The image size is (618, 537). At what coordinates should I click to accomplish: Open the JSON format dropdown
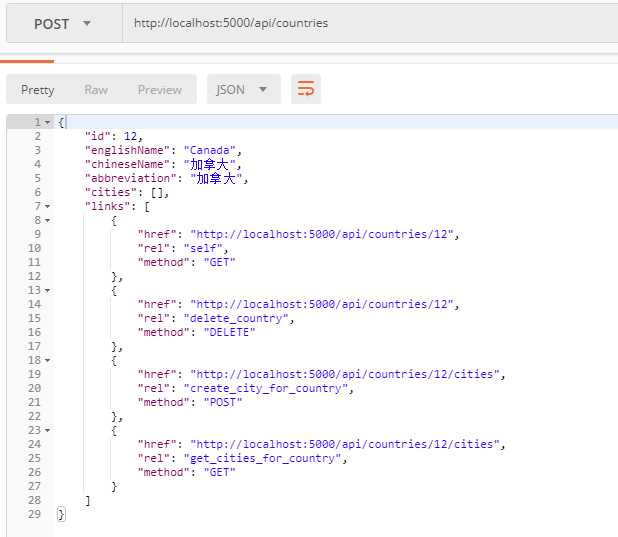click(x=244, y=90)
